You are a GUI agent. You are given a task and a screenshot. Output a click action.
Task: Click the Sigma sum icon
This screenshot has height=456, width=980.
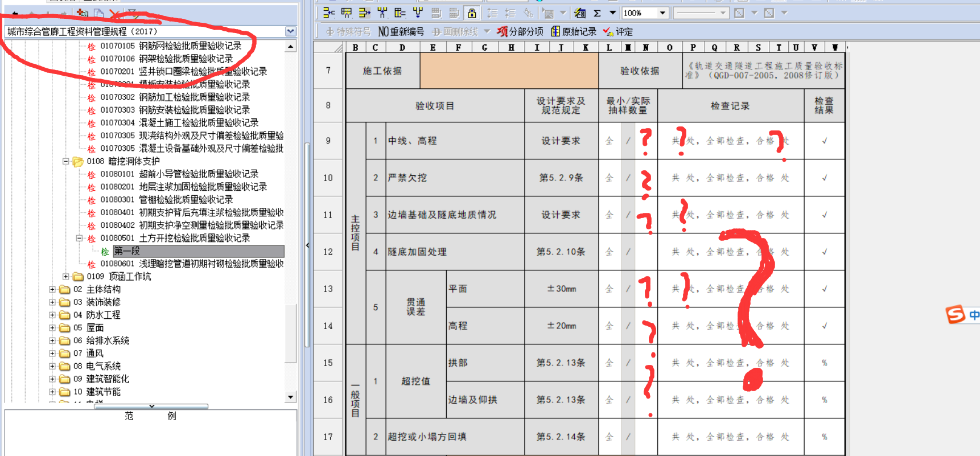597,13
